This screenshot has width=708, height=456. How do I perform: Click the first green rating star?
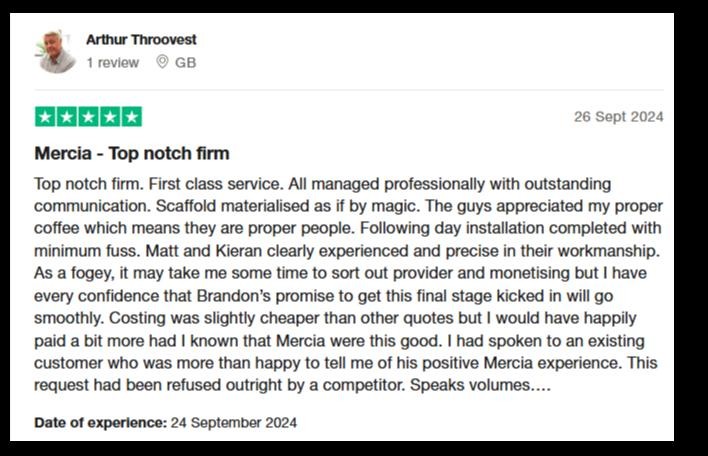(45, 117)
